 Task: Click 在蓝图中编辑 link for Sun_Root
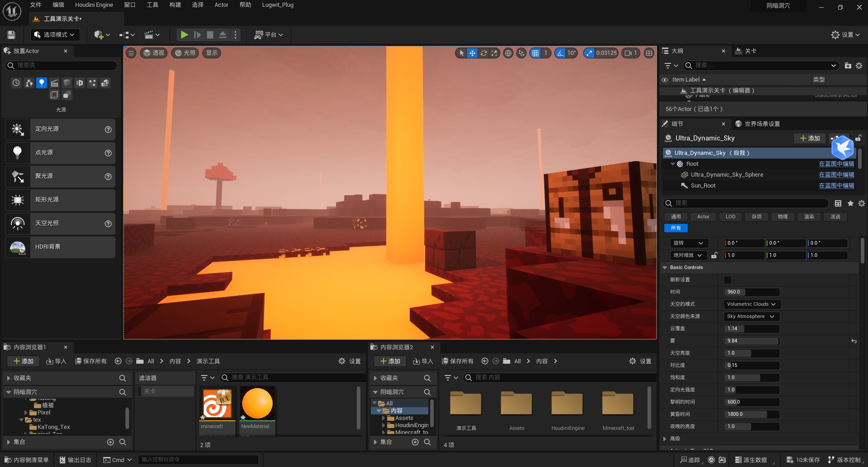[836, 186]
